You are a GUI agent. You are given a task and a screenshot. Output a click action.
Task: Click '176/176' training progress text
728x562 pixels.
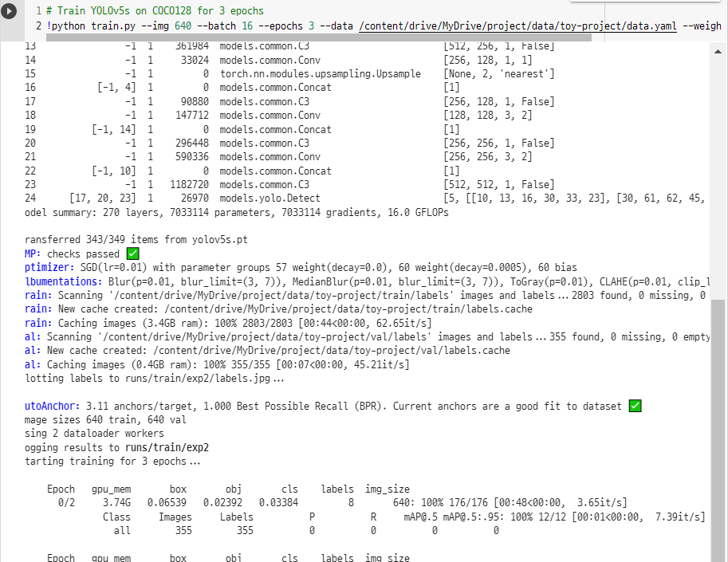click(x=469, y=502)
